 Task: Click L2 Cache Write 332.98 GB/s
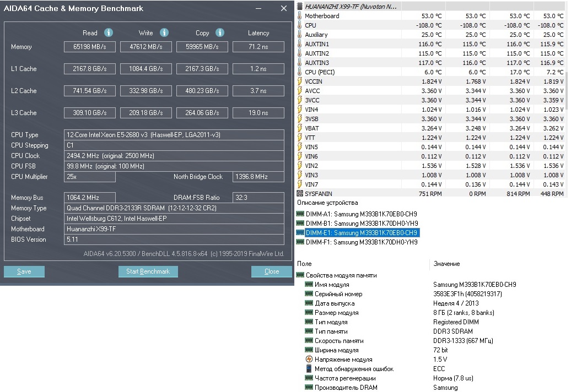146,91
